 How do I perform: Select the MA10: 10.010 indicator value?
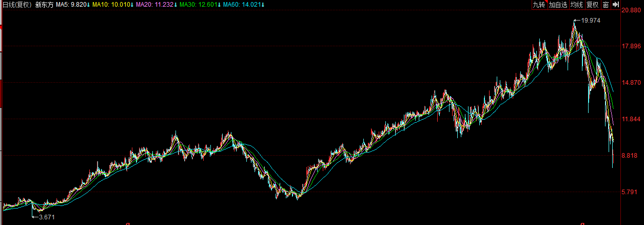coord(113,5)
